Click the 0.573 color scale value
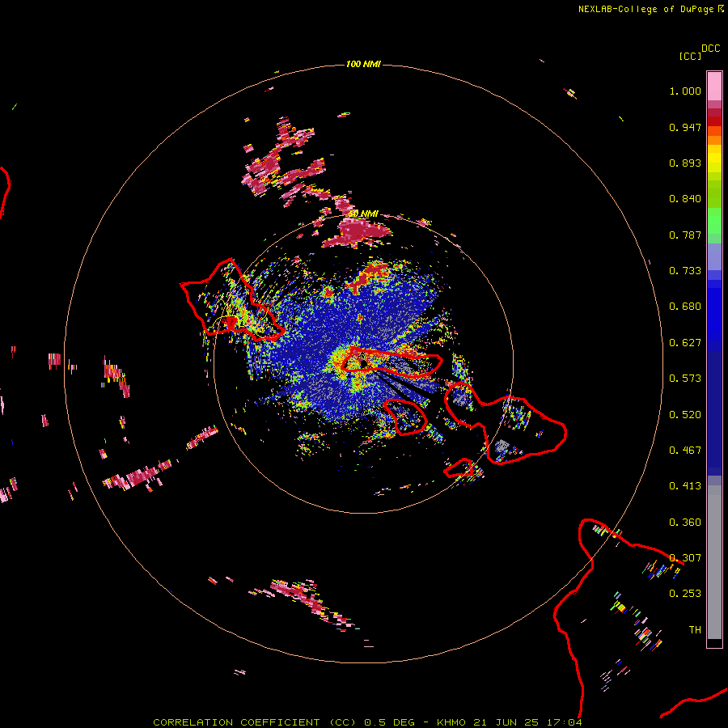Screen dimensions: 728x728 pos(685,379)
